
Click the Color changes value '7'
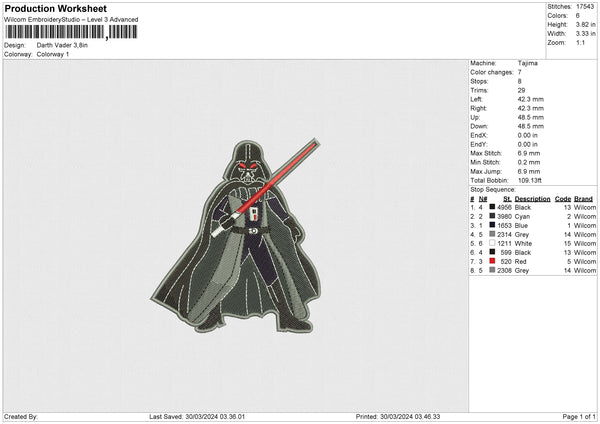tap(520, 72)
